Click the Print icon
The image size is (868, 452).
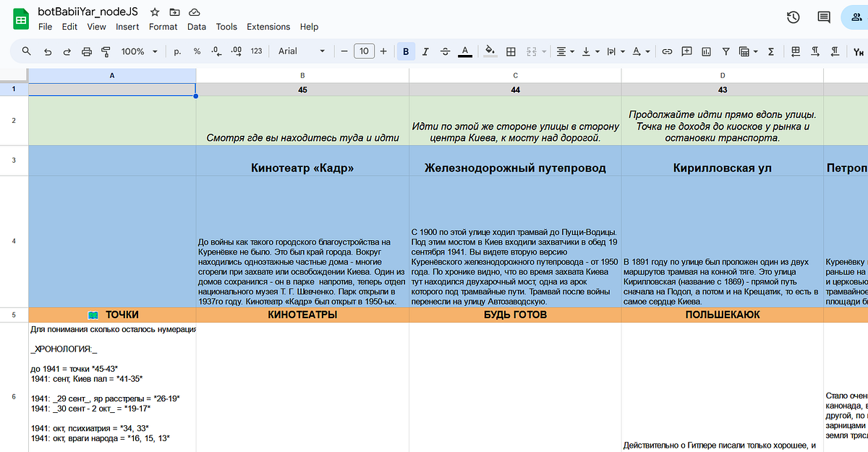tap(87, 51)
